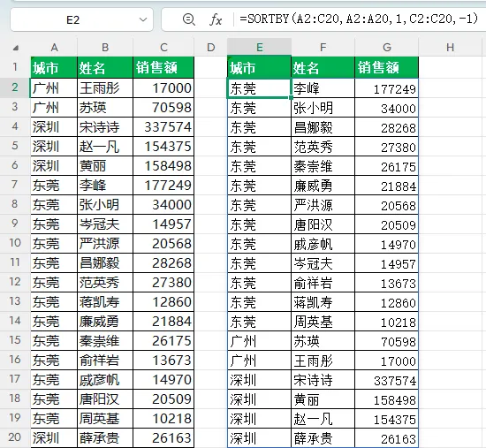The image size is (486, 448).
Task: Click the fx insert function icon
Action: pos(216,19)
